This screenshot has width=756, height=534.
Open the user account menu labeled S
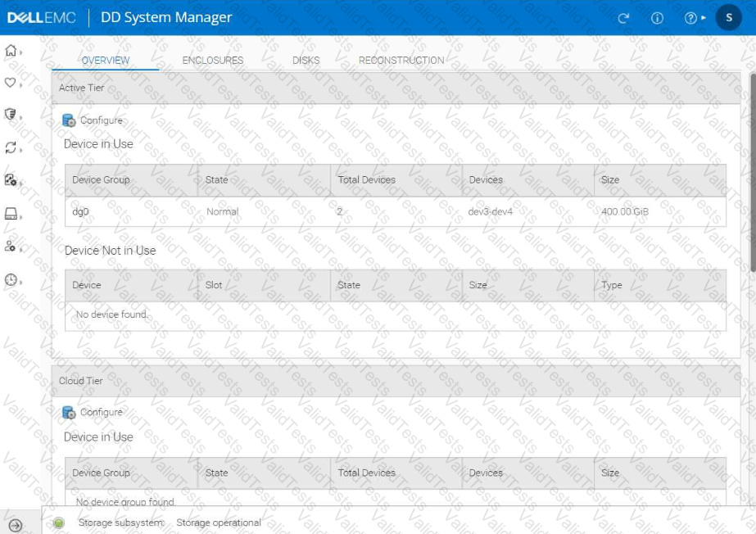pyautogui.click(x=728, y=18)
